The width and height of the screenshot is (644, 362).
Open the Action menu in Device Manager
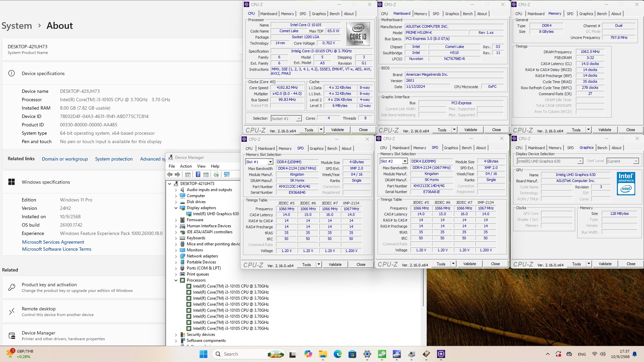pyautogui.click(x=186, y=166)
